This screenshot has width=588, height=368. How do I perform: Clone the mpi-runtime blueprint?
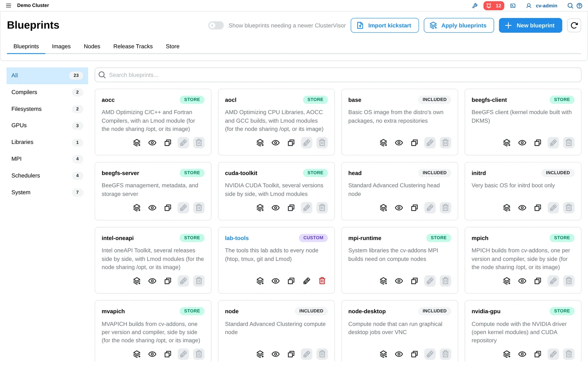pos(414,281)
